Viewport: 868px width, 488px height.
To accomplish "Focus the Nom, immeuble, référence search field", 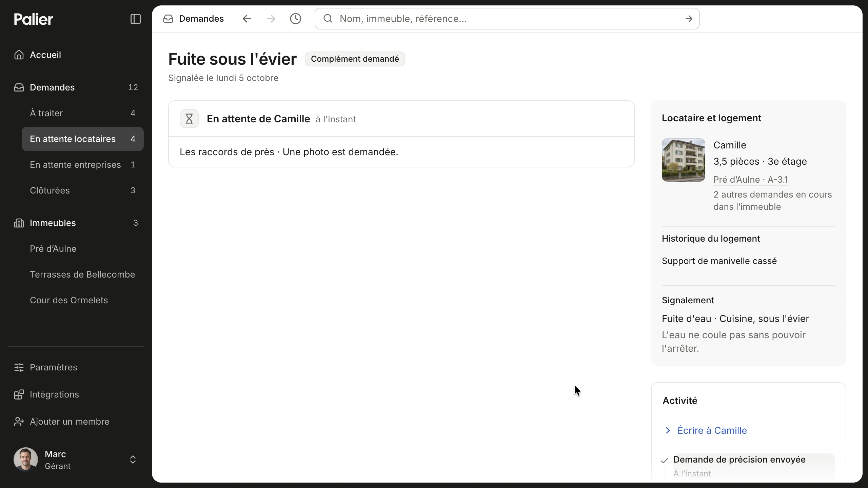I will pos(507,19).
